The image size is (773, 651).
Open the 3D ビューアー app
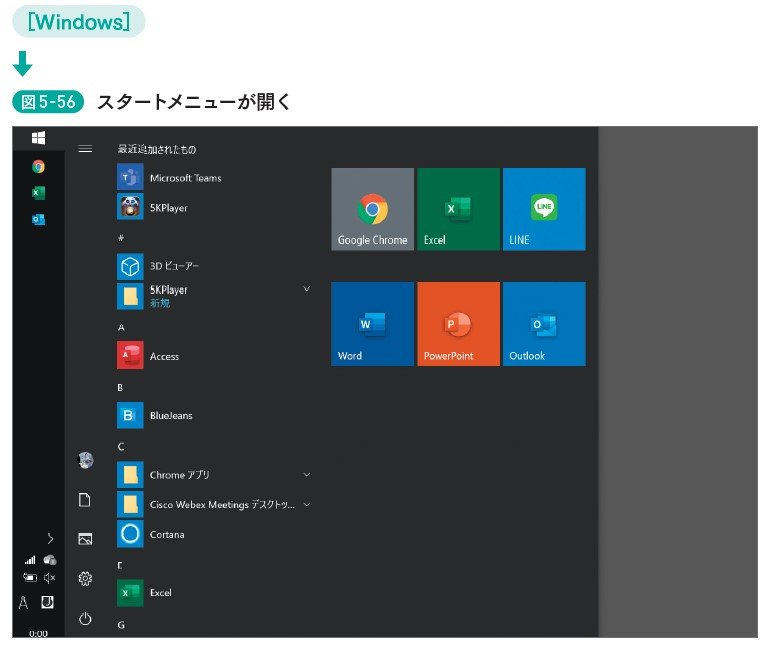(214, 266)
